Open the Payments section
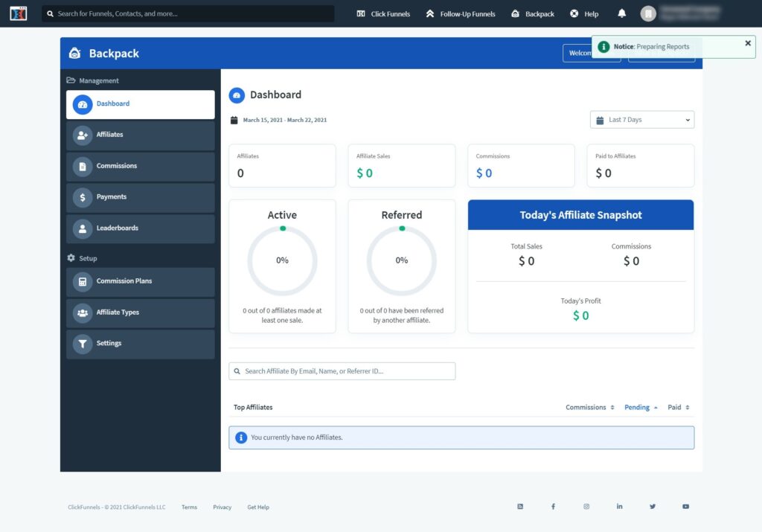The height and width of the screenshot is (532, 762). tap(141, 197)
